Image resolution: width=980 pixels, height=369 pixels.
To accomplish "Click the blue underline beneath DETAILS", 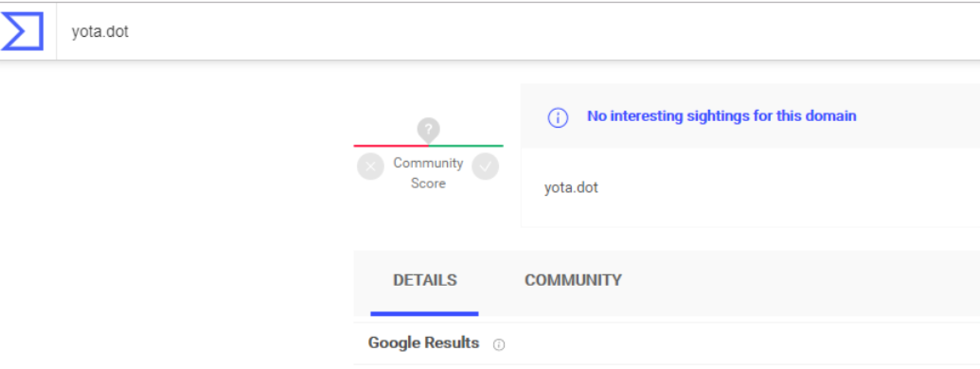I will click(x=424, y=313).
